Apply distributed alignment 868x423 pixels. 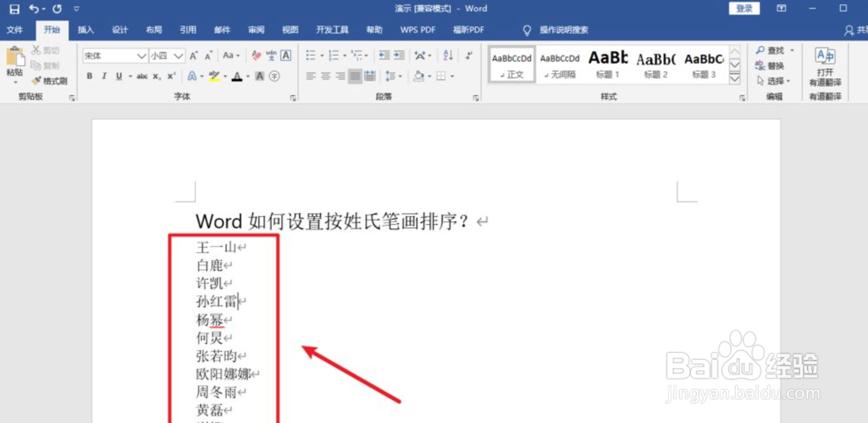coord(370,76)
